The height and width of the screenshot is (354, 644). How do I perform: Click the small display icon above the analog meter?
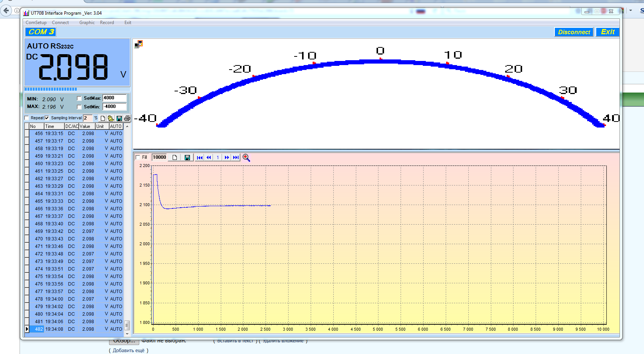point(138,44)
